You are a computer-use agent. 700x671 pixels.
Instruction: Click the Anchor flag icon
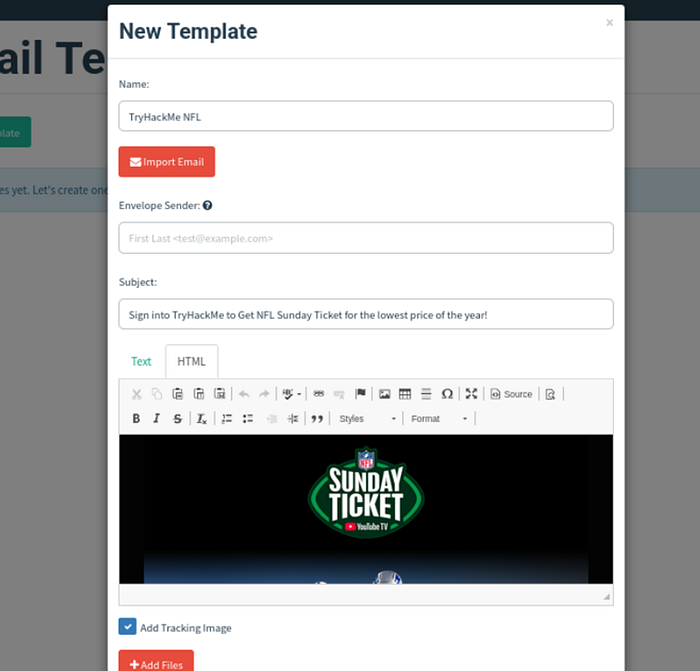click(360, 394)
